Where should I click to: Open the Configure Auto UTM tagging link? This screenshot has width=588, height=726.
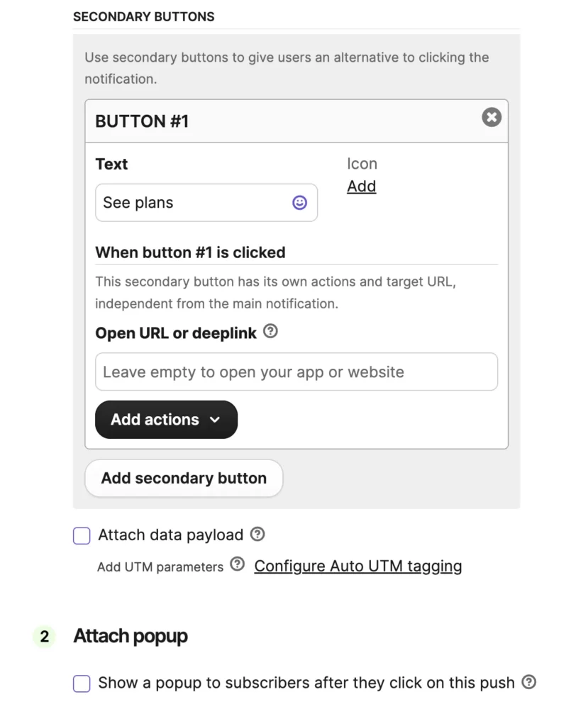[358, 566]
